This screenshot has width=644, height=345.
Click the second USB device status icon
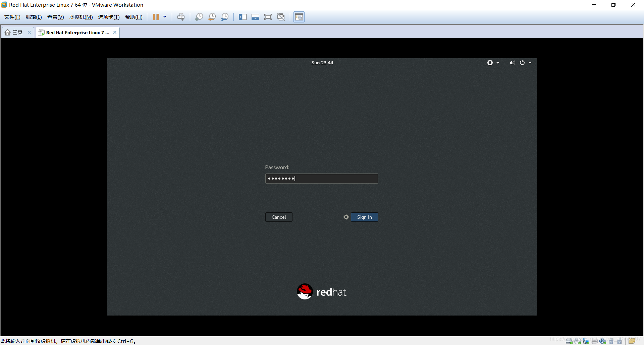point(620,341)
